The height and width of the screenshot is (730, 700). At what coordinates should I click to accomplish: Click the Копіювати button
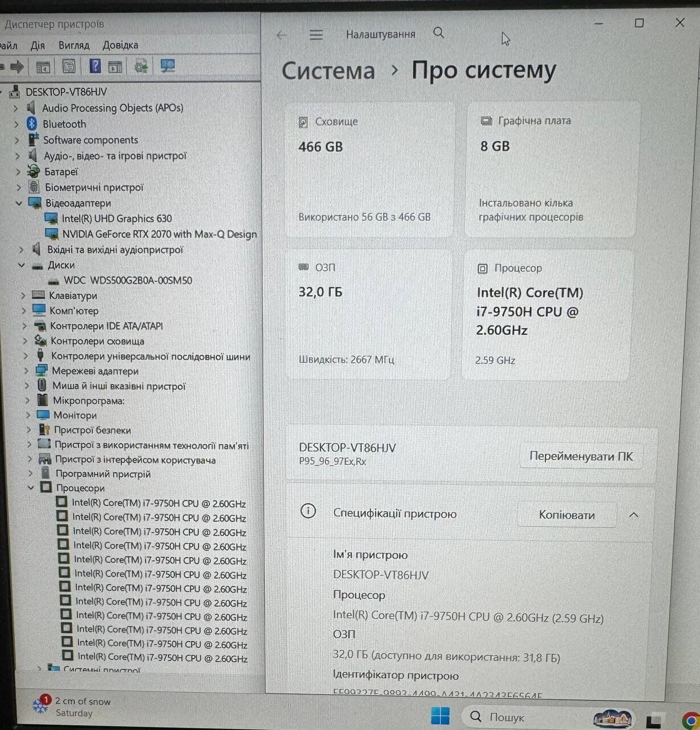click(567, 515)
